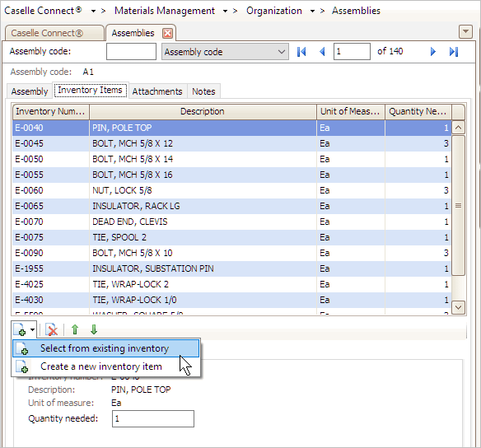Select row E-0040 PIN, POLE TOP

click(x=231, y=128)
